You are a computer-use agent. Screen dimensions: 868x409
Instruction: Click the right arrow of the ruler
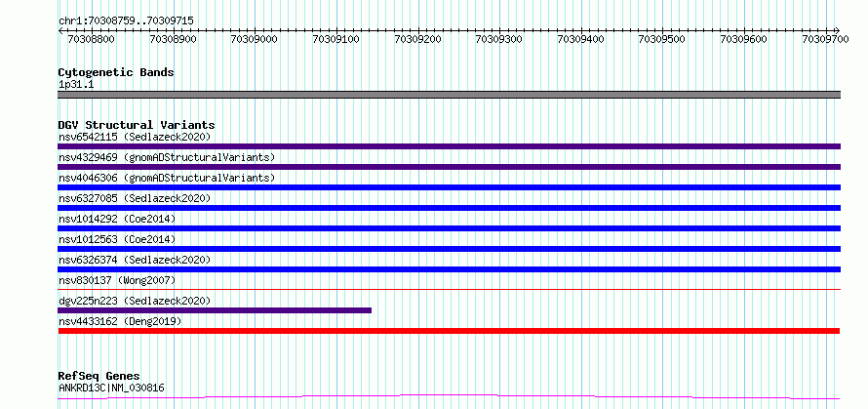(x=837, y=30)
